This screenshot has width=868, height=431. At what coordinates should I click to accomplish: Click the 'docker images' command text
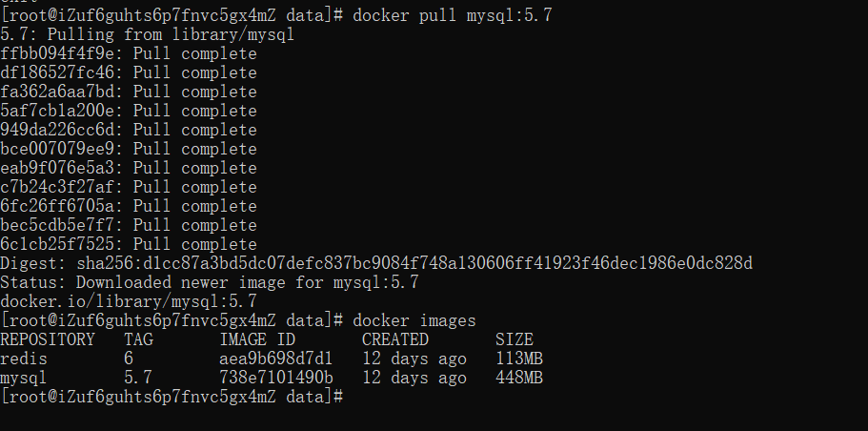click(x=414, y=321)
